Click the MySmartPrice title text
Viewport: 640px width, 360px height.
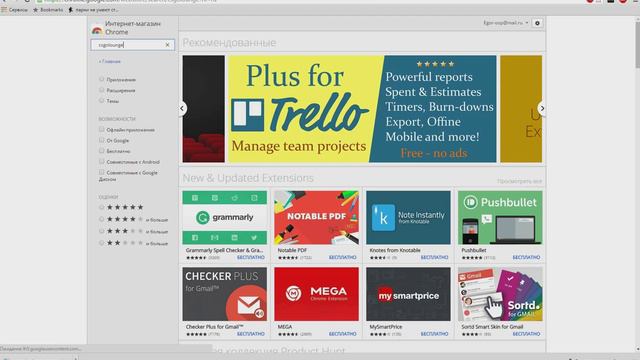click(386, 327)
